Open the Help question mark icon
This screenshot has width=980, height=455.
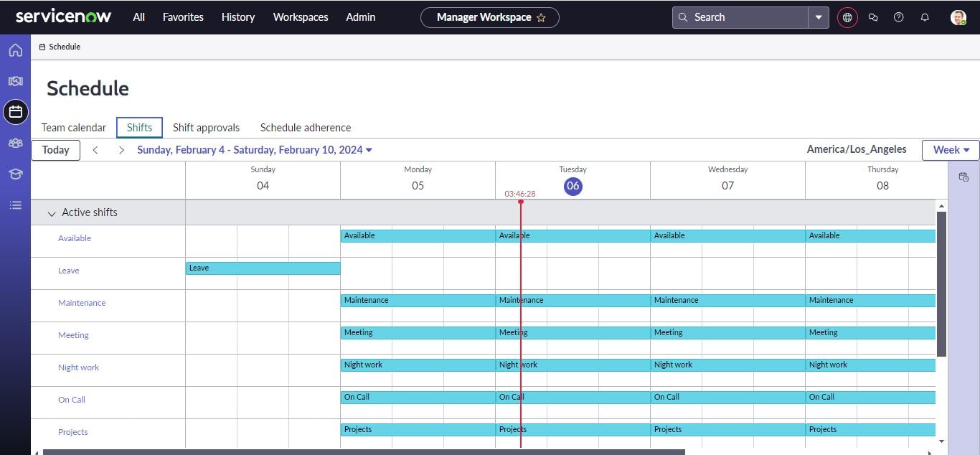click(899, 17)
